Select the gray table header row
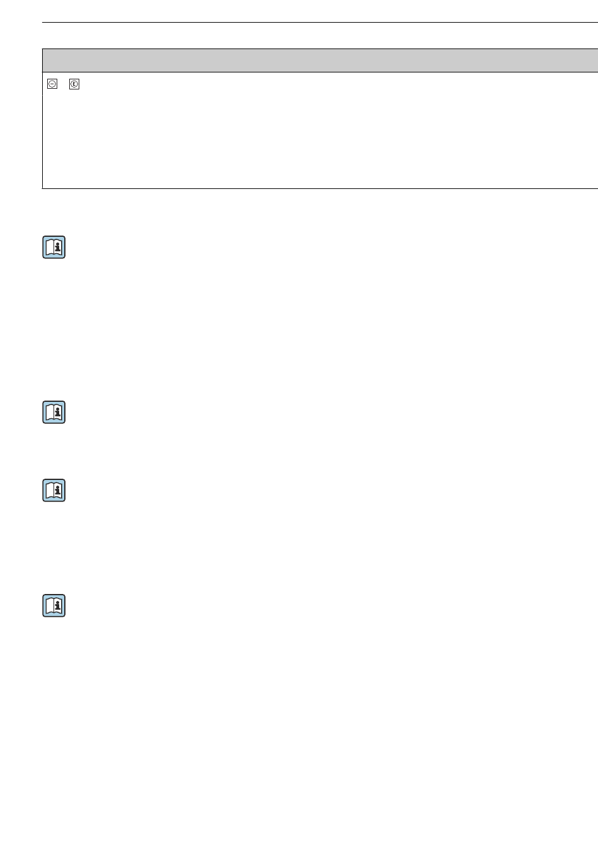Viewport: 598px width, 868px height. click(320, 60)
